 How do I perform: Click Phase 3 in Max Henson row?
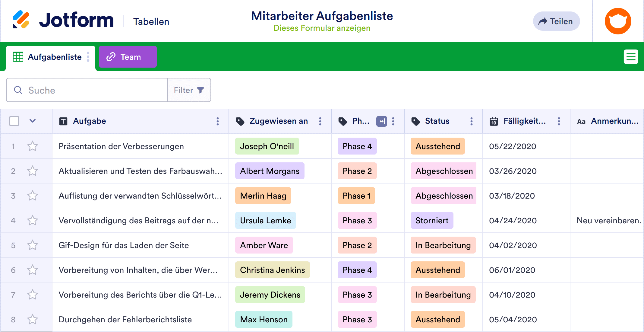(x=357, y=320)
